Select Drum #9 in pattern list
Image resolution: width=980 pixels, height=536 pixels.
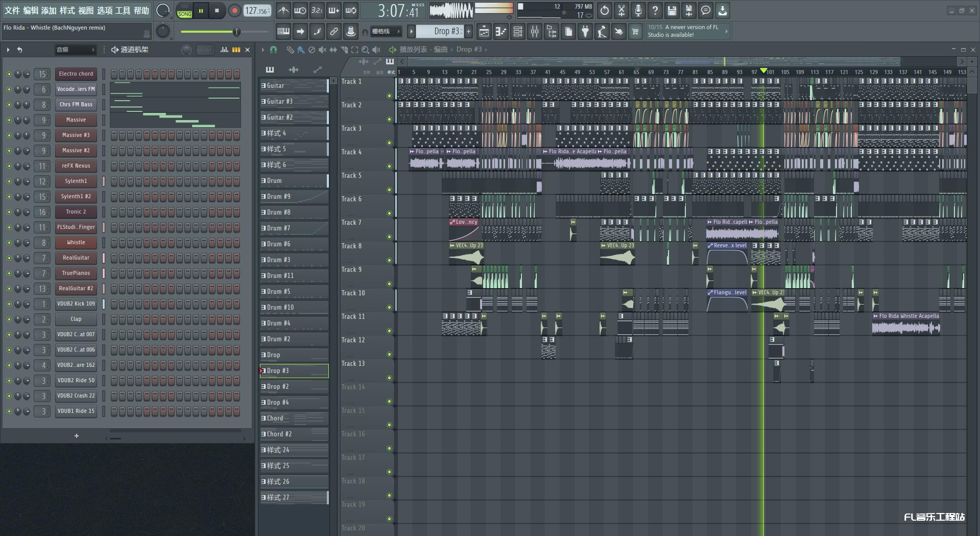pyautogui.click(x=294, y=197)
